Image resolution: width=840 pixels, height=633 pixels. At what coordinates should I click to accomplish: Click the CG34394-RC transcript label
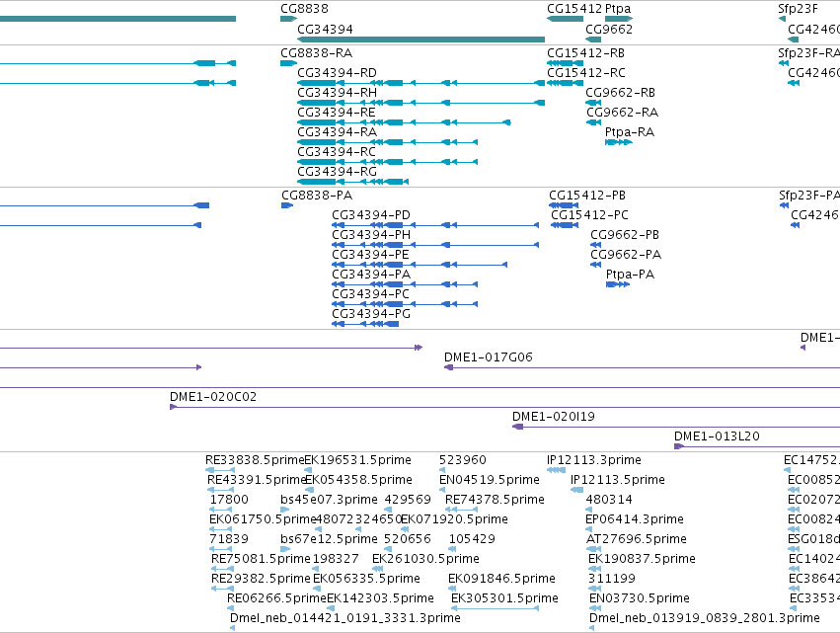click(337, 152)
